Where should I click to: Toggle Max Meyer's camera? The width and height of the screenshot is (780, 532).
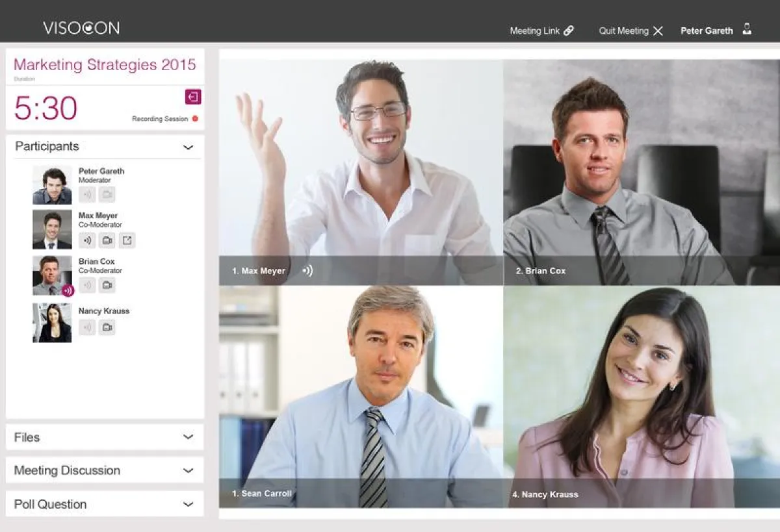point(107,240)
